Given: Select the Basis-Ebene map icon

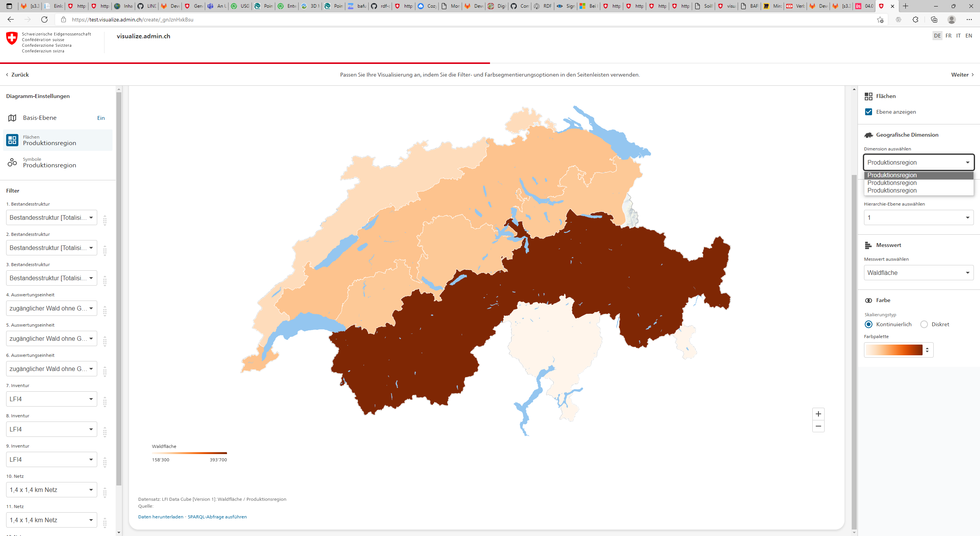Looking at the screenshot, I should pyautogui.click(x=12, y=118).
